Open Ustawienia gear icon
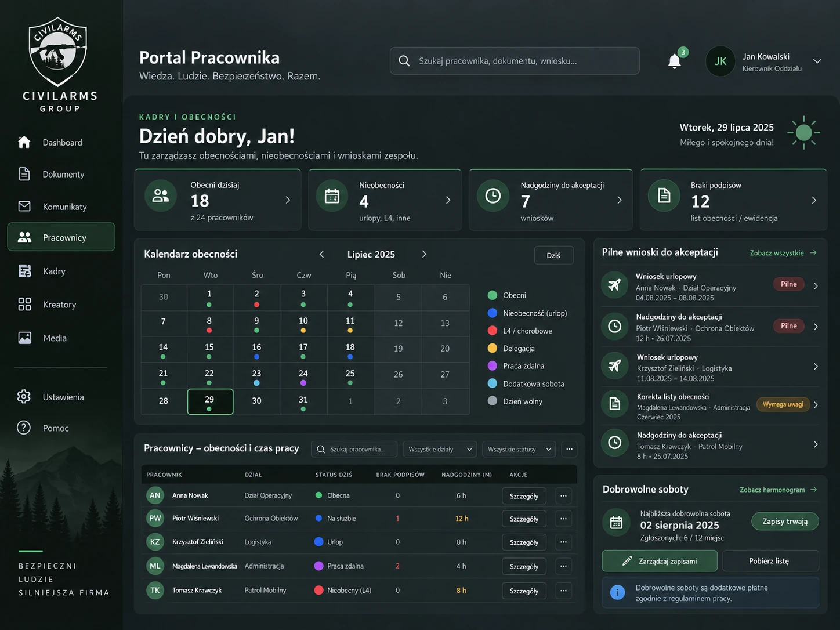Screen dimensions: 840x630 [x=24, y=397]
